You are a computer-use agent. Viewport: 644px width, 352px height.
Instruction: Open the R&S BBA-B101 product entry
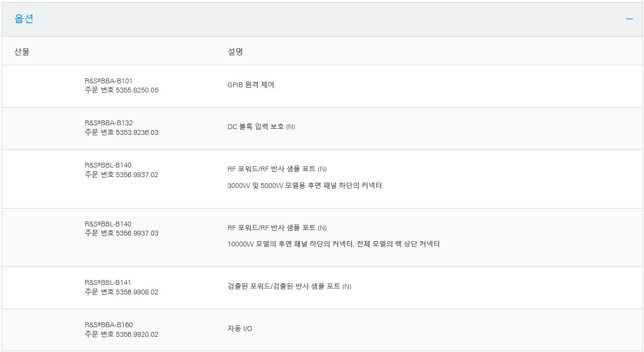coord(109,81)
